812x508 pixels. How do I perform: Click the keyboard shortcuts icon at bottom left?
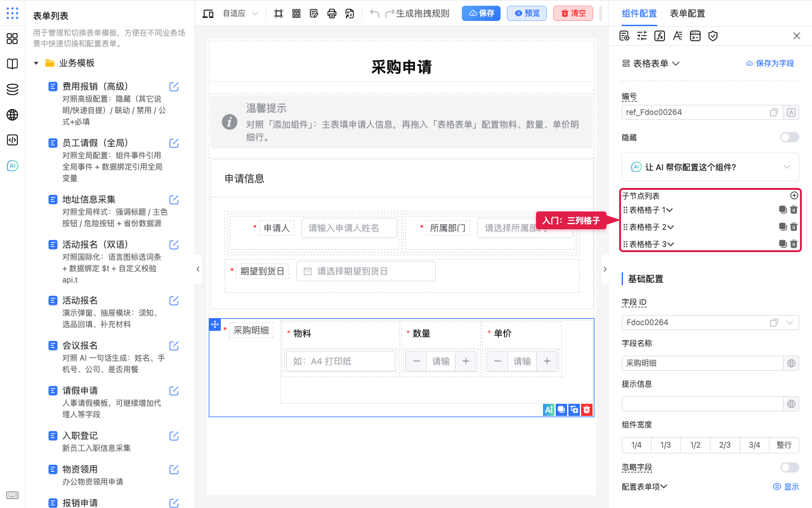pyautogui.click(x=12, y=495)
